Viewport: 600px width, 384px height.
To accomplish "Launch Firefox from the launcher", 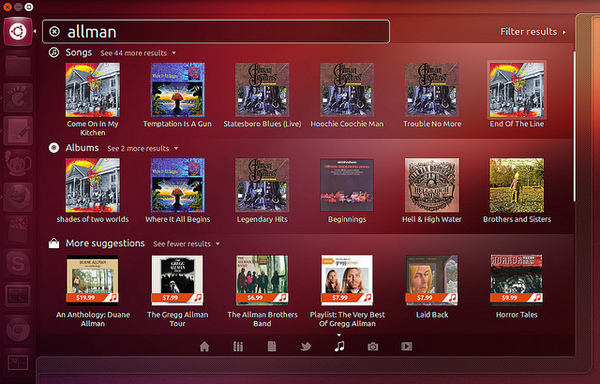I will (x=18, y=197).
